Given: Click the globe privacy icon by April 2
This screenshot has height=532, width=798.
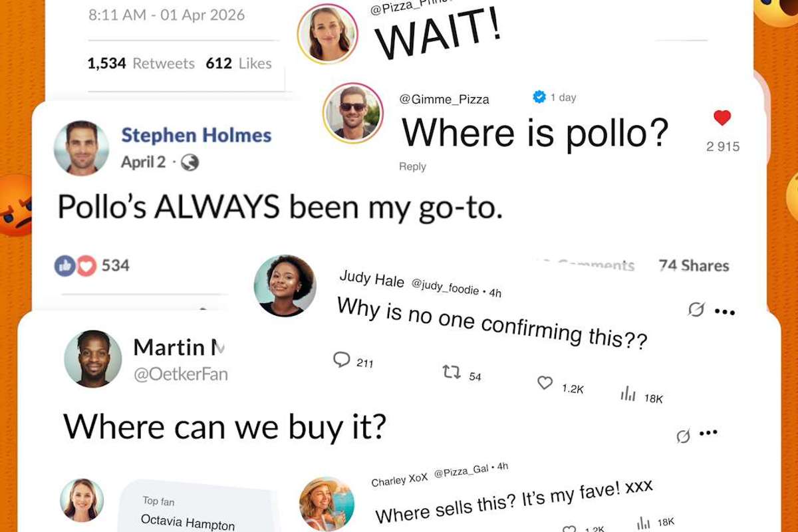Looking at the screenshot, I should 190,162.
